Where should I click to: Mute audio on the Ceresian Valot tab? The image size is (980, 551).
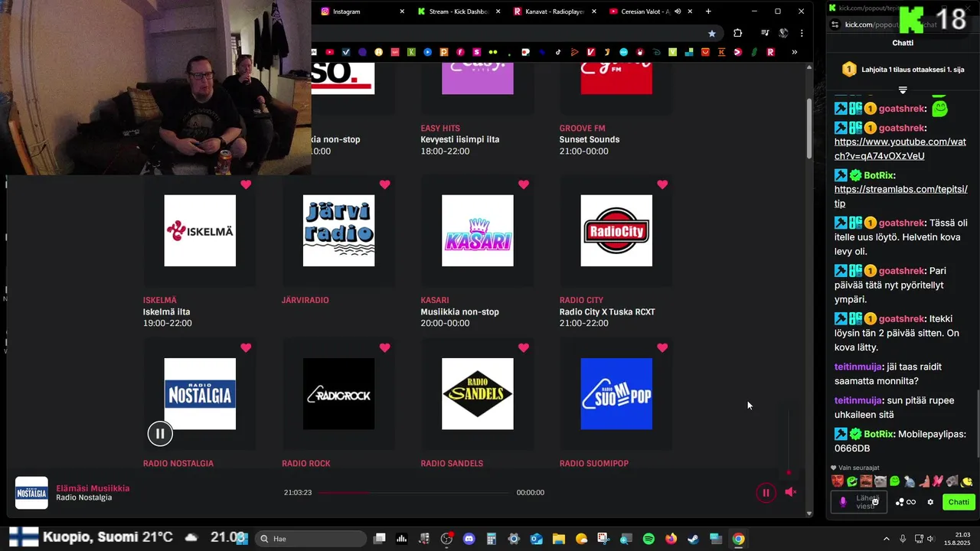tap(678, 11)
